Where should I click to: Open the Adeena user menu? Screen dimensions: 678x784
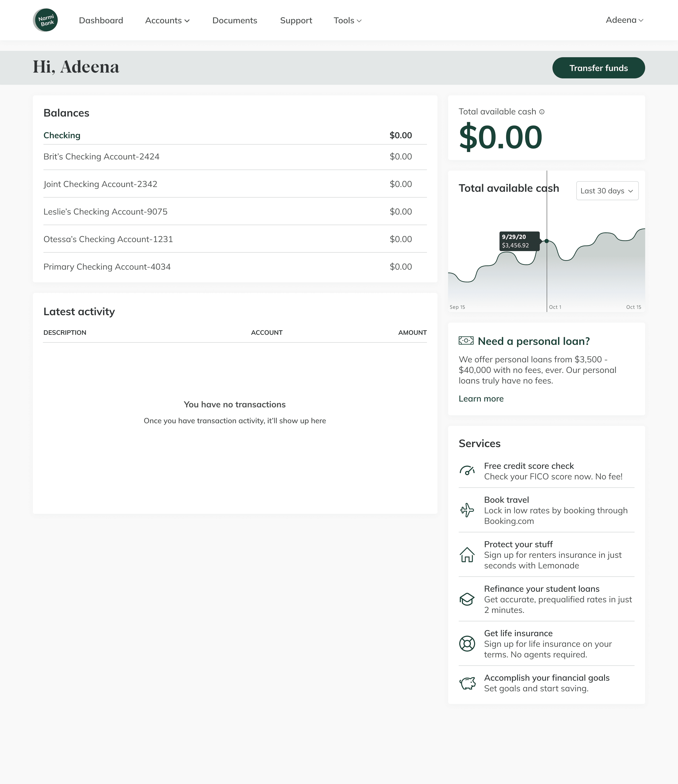tap(624, 20)
